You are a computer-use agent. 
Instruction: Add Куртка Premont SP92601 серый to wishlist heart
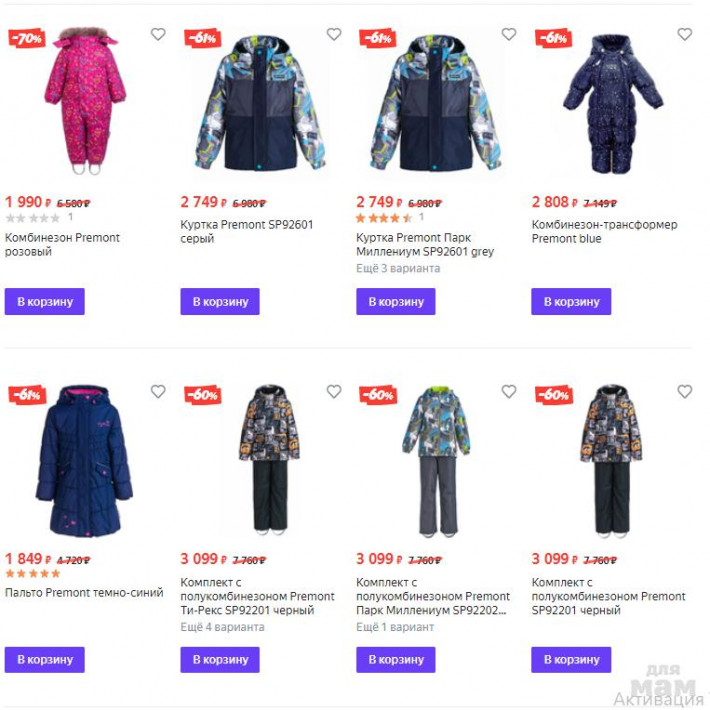(x=334, y=34)
